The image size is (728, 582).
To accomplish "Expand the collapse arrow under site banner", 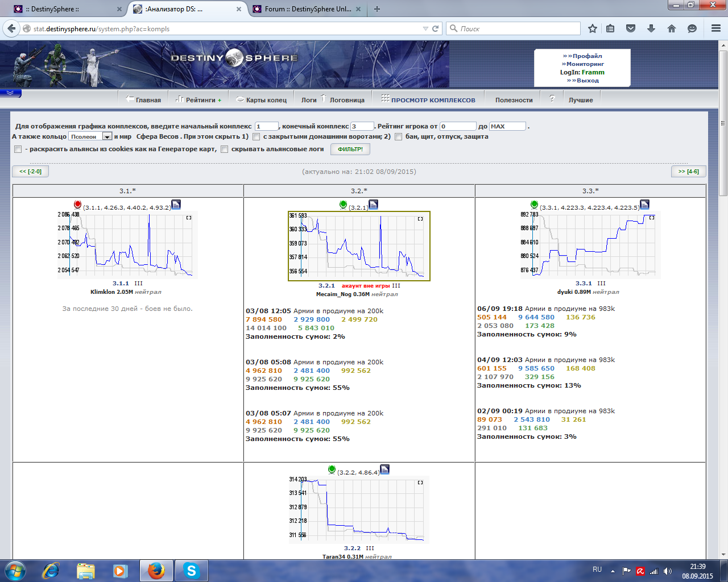I will tap(10, 93).
